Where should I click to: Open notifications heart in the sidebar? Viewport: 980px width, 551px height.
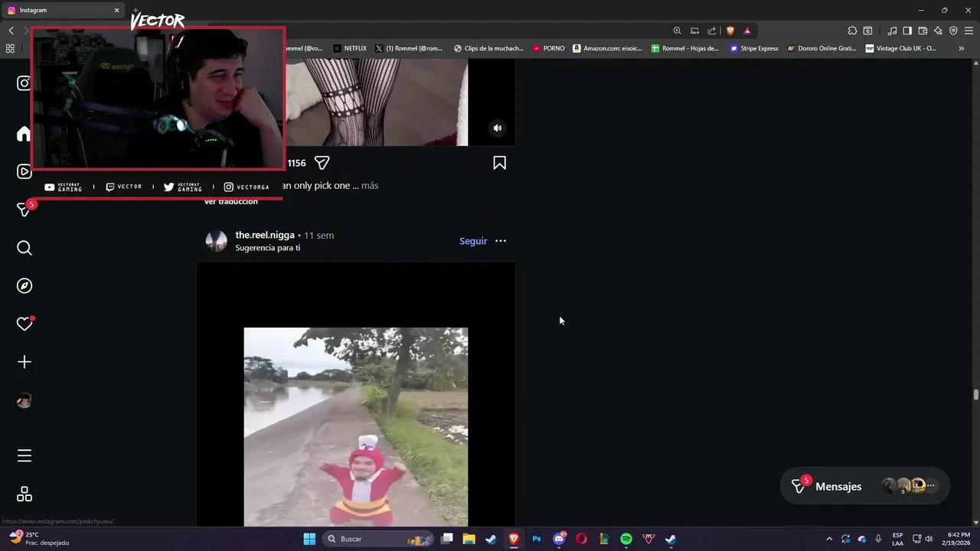24,324
